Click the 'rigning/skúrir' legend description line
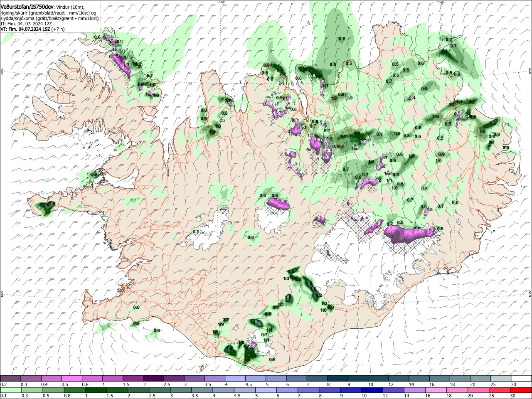 [49, 13]
